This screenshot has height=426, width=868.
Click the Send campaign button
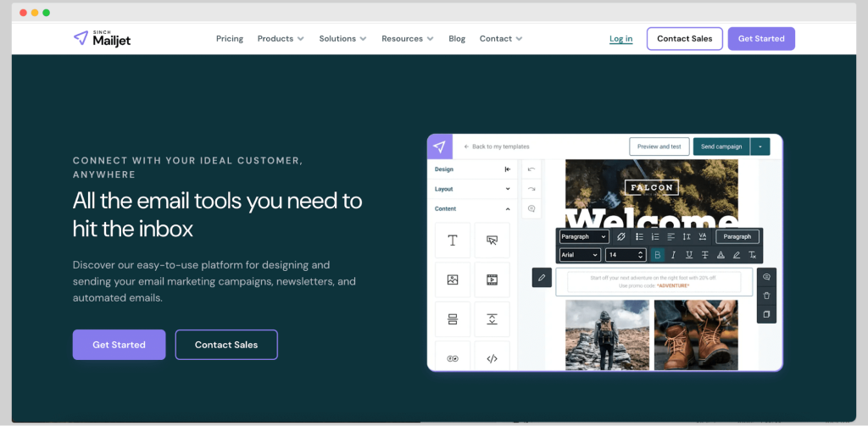[721, 147]
